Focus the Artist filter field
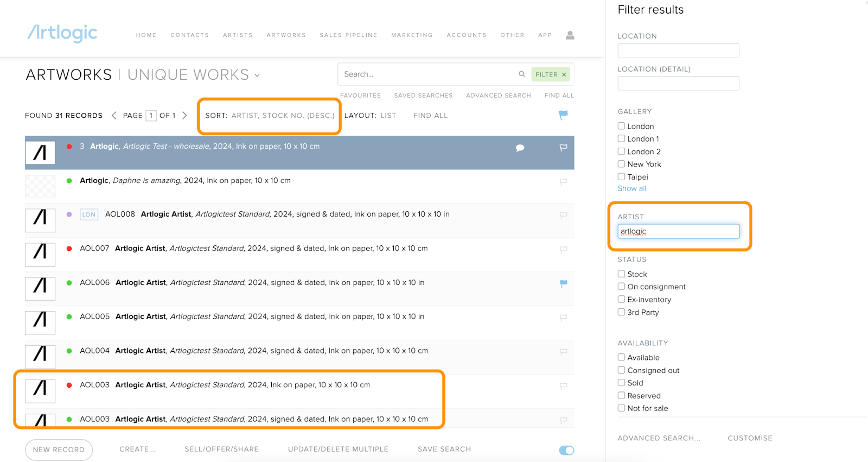This screenshot has width=868, height=462. 678,231
